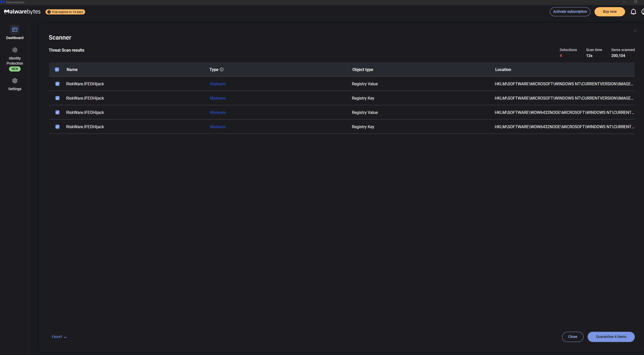Click the HKLM\SOFTWARE\MICROSOFT location in Registry Key row
The width and height of the screenshot is (644, 355).
coord(564,98)
